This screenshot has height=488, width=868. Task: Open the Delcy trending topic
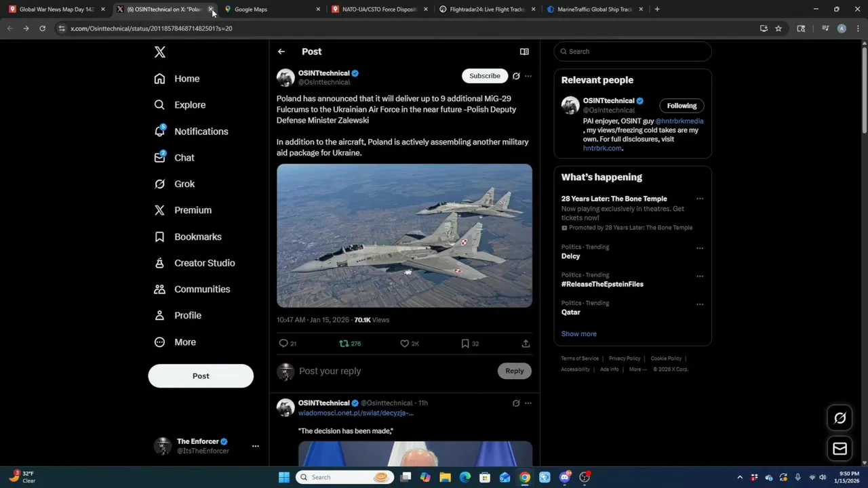571,256
